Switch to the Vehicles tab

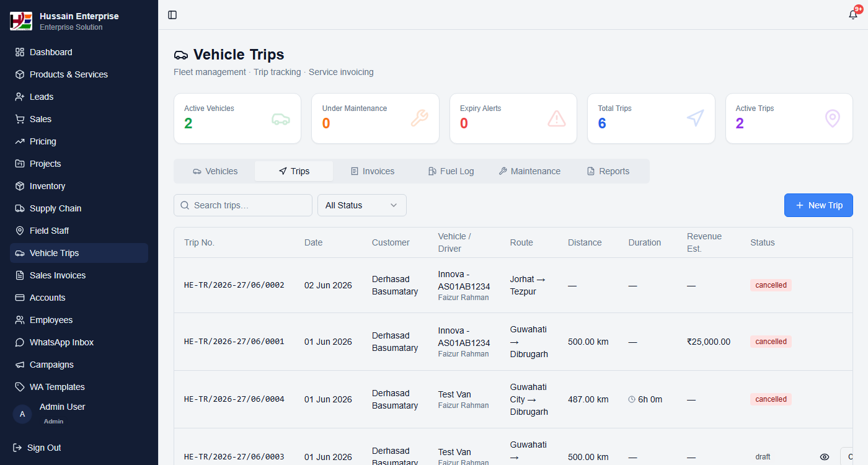tap(215, 171)
